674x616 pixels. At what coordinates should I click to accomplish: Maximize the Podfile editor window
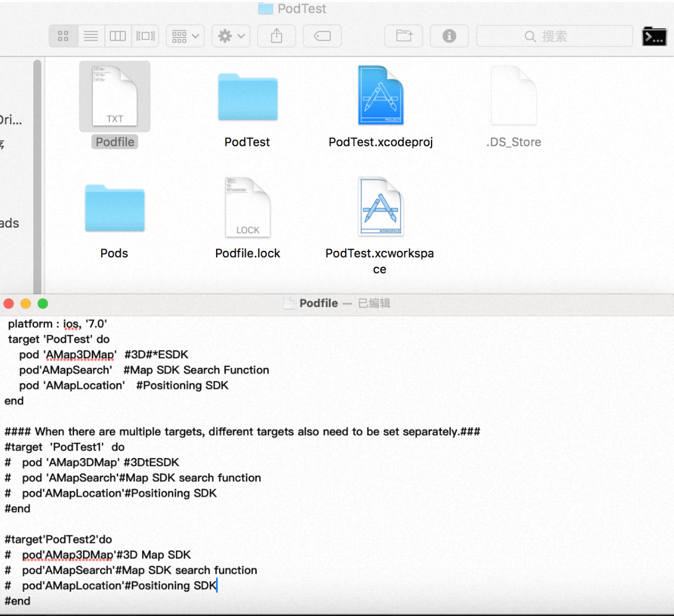43,303
